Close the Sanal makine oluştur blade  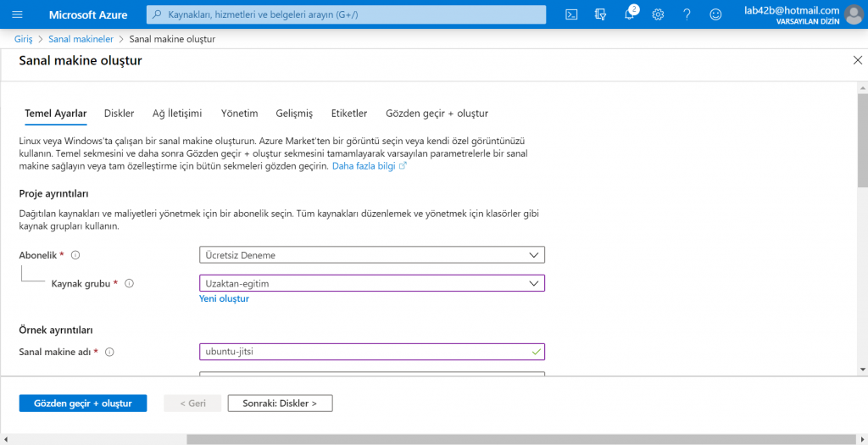858,60
